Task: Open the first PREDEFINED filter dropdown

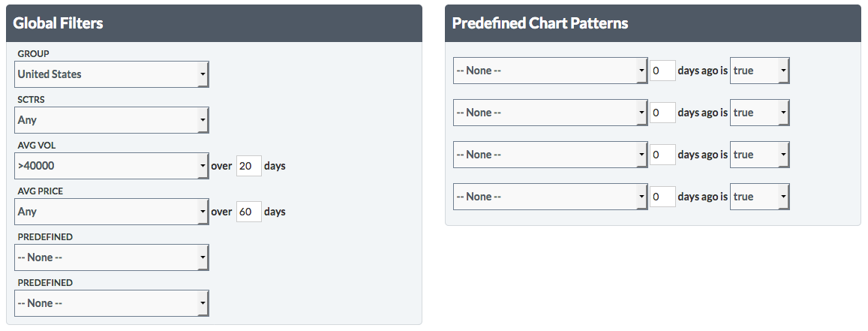Action: (x=111, y=257)
